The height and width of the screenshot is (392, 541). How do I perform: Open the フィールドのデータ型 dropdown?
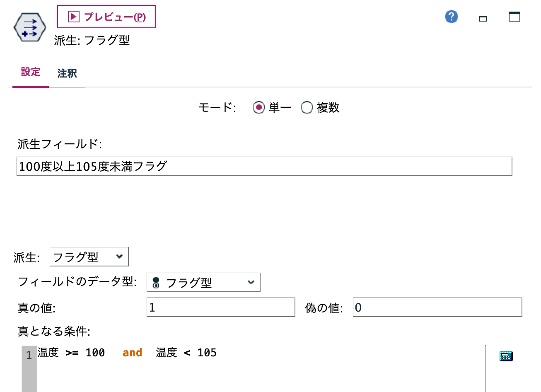[203, 282]
